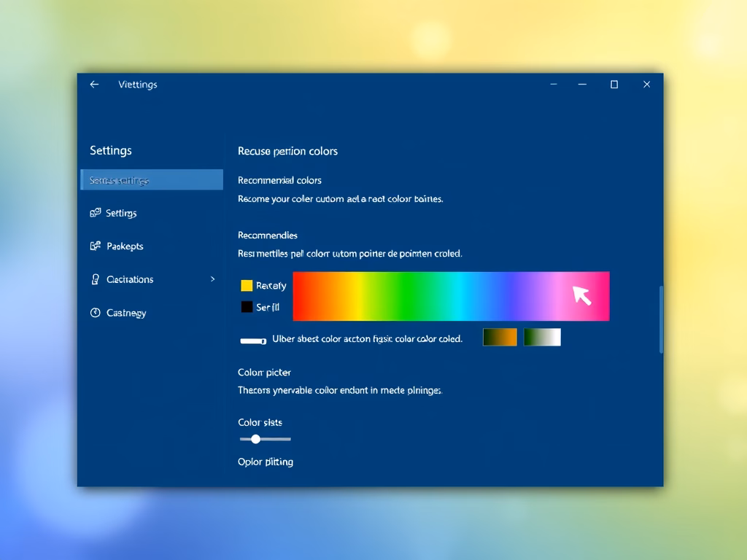Viewport: 747px width, 560px height.
Task: Select the black Ser fil swatch
Action: (246, 307)
